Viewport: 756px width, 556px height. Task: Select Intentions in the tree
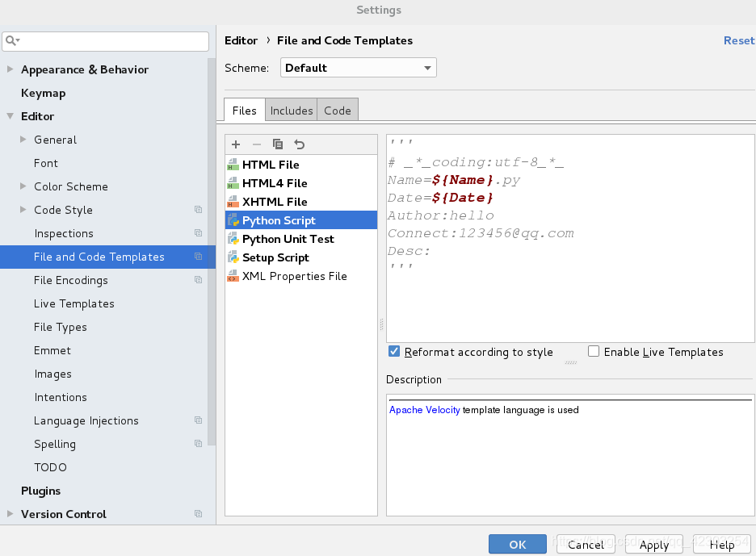point(61,397)
